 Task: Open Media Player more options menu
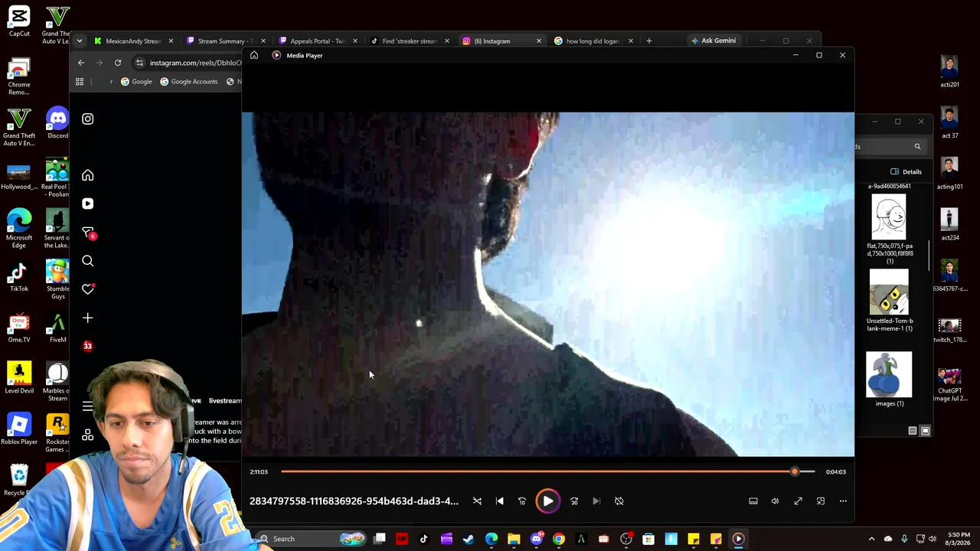843,501
